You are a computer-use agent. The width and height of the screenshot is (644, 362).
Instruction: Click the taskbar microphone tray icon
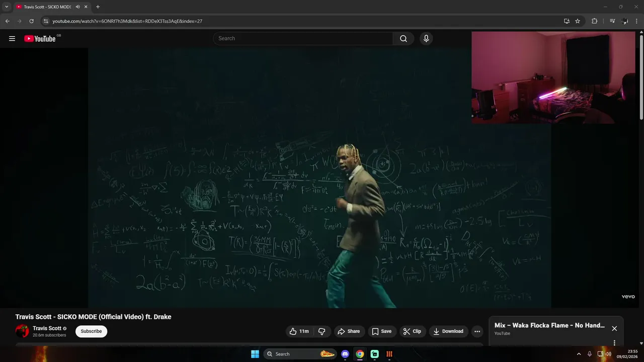coord(589,354)
